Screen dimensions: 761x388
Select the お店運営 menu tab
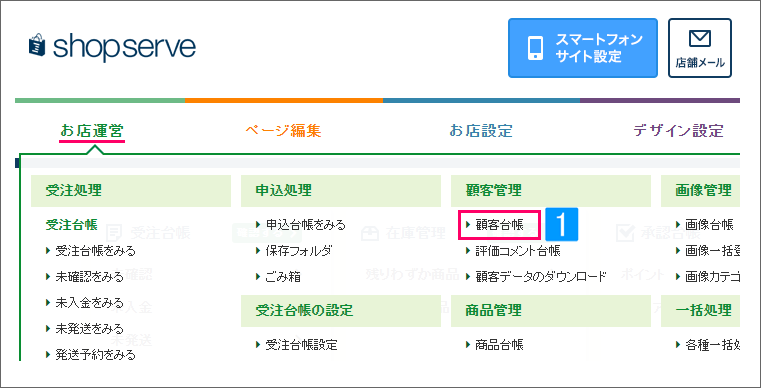[x=92, y=131]
